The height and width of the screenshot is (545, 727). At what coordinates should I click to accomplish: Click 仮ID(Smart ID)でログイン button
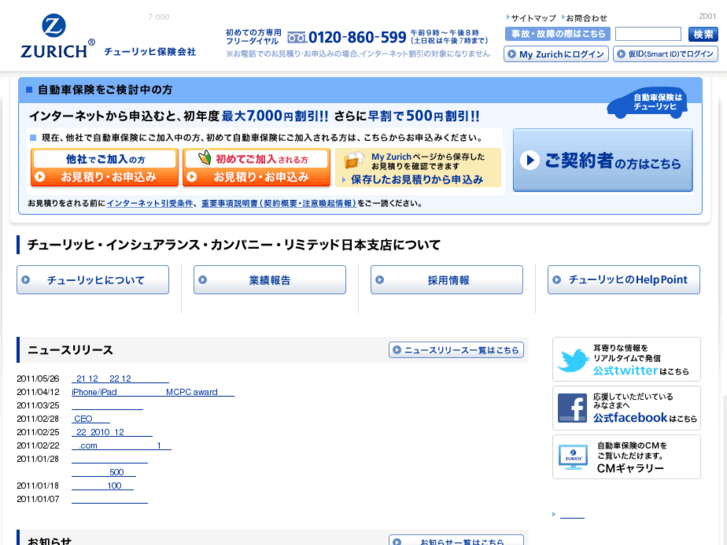[x=665, y=54]
